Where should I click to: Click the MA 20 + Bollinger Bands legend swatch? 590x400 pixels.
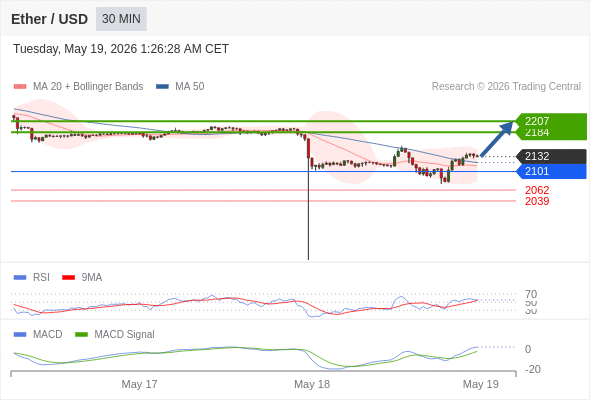20,87
